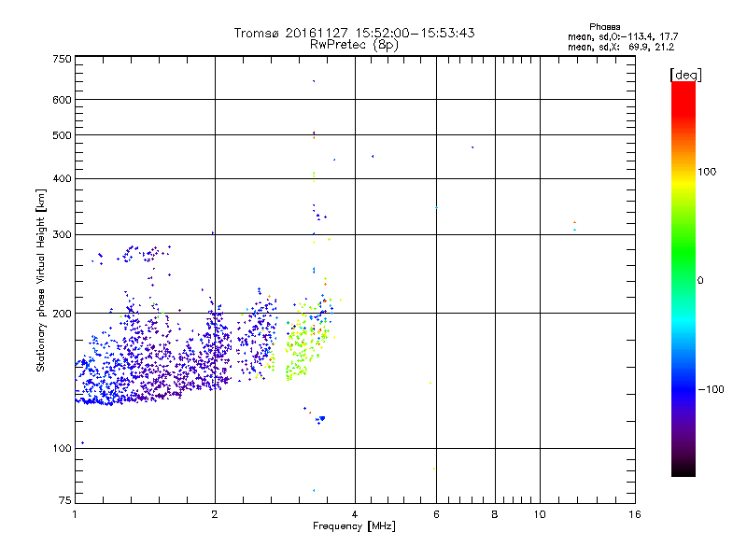The height and width of the screenshot is (560, 747).
Task: Click the phase colorbar scale
Action: (684, 279)
